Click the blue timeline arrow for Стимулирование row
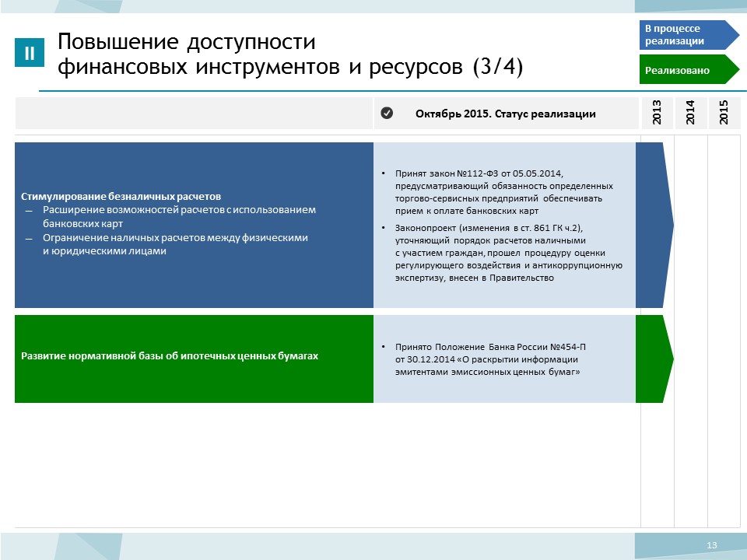The image size is (747, 560). tap(654, 225)
